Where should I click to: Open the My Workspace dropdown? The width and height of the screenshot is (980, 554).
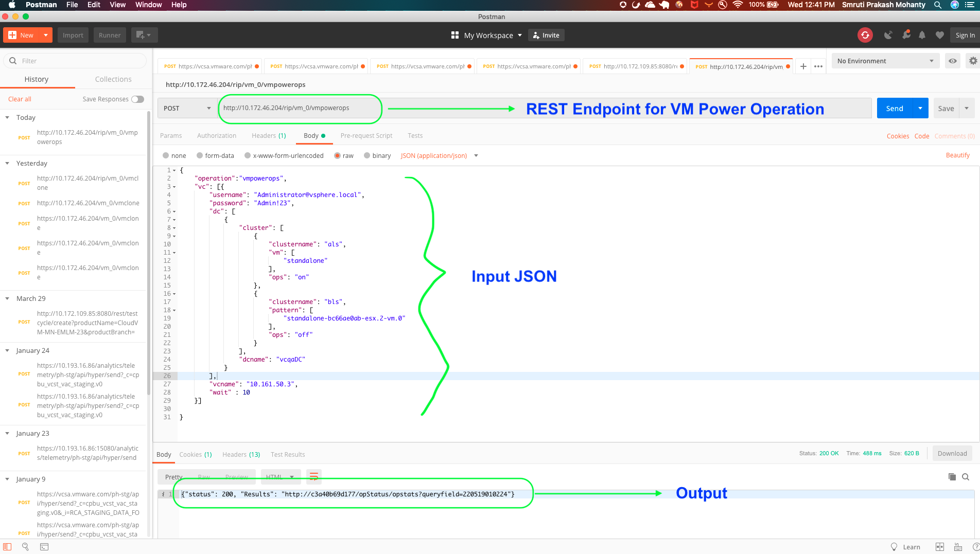pyautogui.click(x=493, y=35)
